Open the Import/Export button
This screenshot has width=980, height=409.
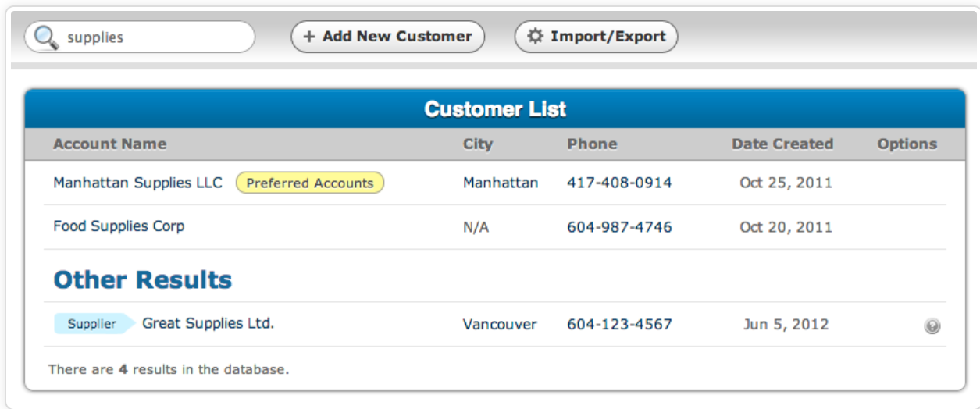point(596,37)
